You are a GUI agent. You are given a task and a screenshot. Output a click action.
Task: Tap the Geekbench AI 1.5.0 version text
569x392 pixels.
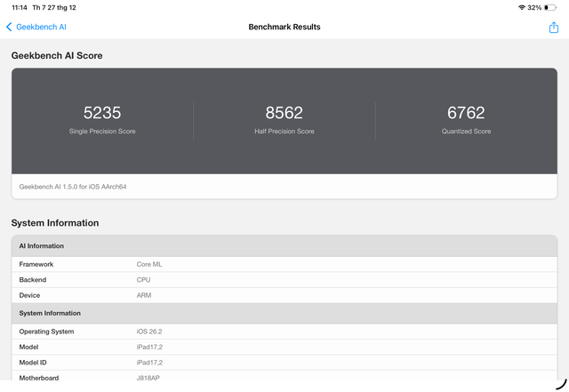75,187
